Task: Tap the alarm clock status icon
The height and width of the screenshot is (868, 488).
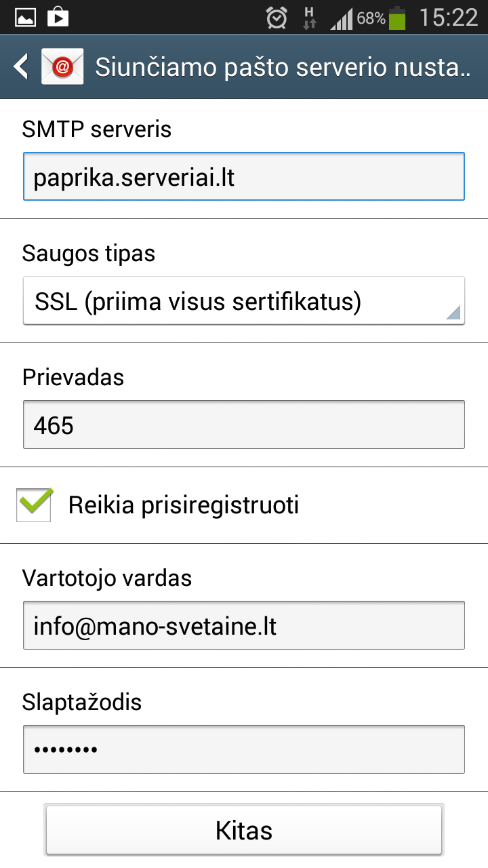Action: click(277, 18)
